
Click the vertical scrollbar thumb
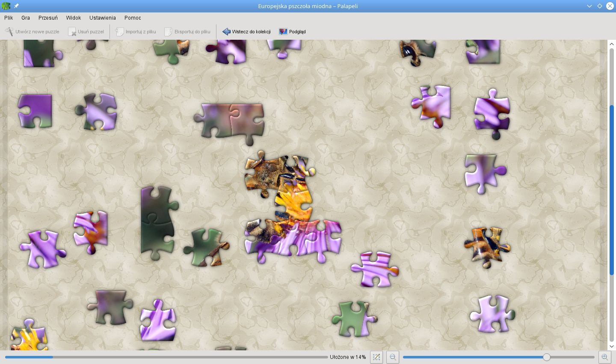612,190
